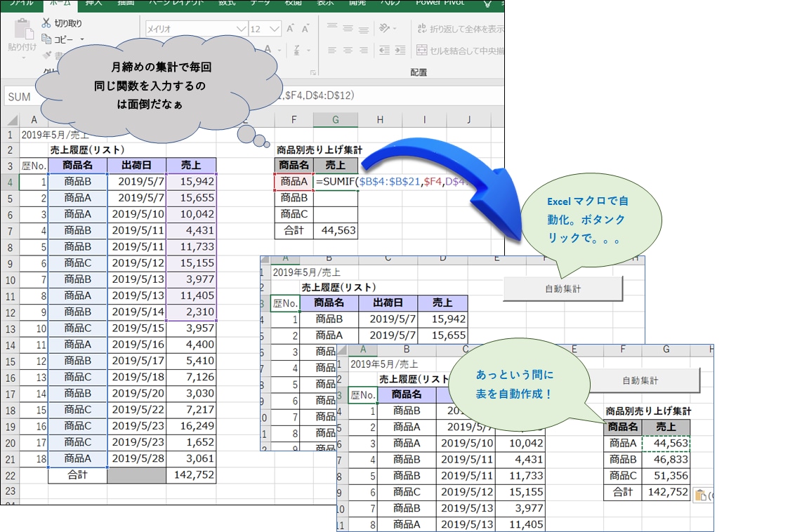Click the phonetic guide (ふりがな) icon

pyautogui.click(x=296, y=50)
